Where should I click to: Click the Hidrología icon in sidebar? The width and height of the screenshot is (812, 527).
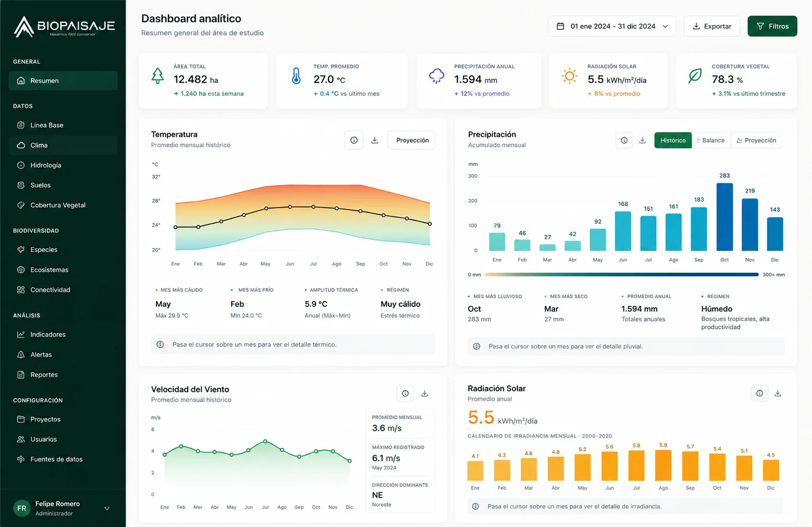pyautogui.click(x=21, y=165)
